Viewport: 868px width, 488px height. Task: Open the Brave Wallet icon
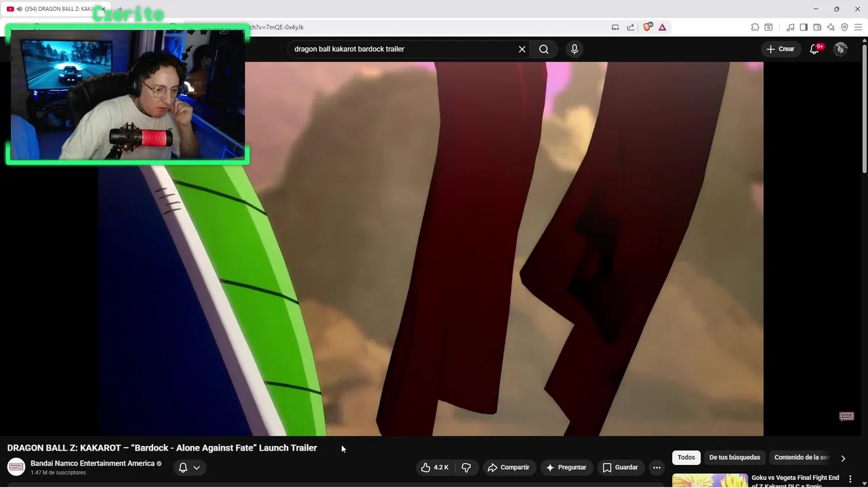[x=817, y=27]
